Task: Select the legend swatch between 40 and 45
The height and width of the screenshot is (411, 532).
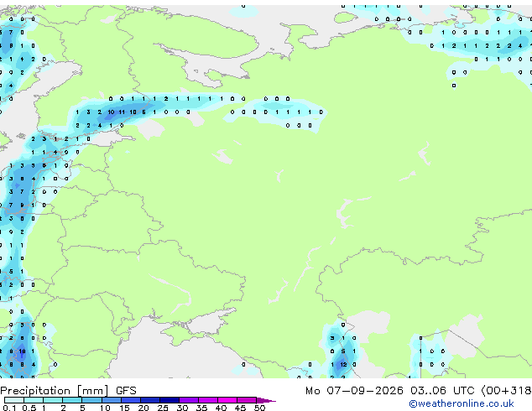Action: (227, 400)
